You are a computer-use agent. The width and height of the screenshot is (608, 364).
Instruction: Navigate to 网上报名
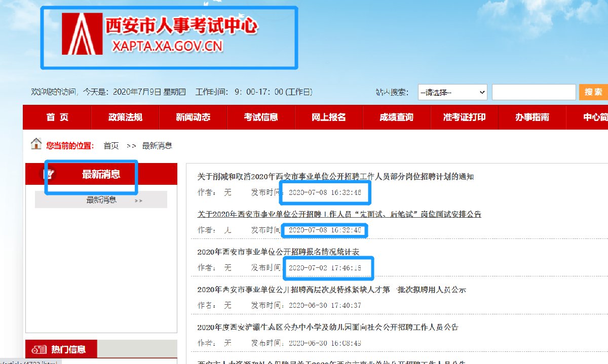point(329,117)
